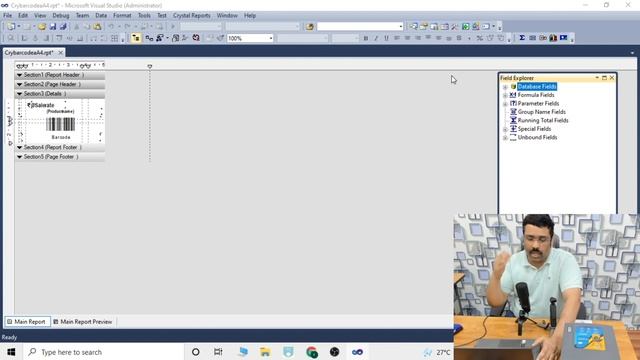Image resolution: width=640 pixels, height=360 pixels.
Task: Click the Insert Chart icon
Action: [553, 38]
